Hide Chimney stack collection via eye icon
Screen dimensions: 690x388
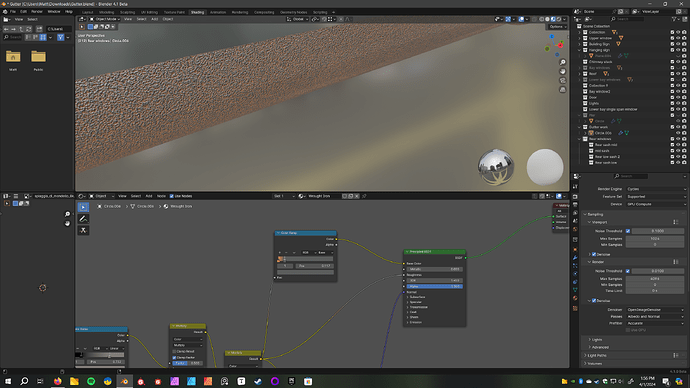pyautogui.click(x=678, y=62)
